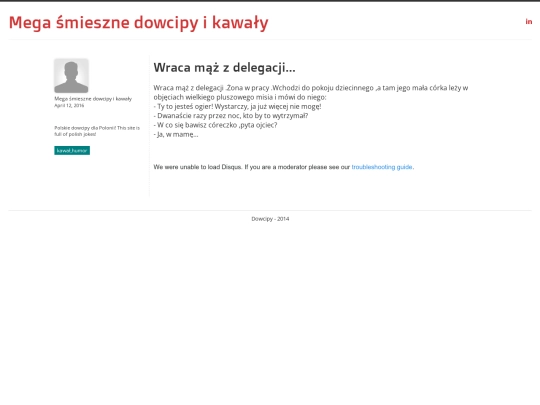
Task: Follow the troubleshooting guide link
Action: point(382,167)
